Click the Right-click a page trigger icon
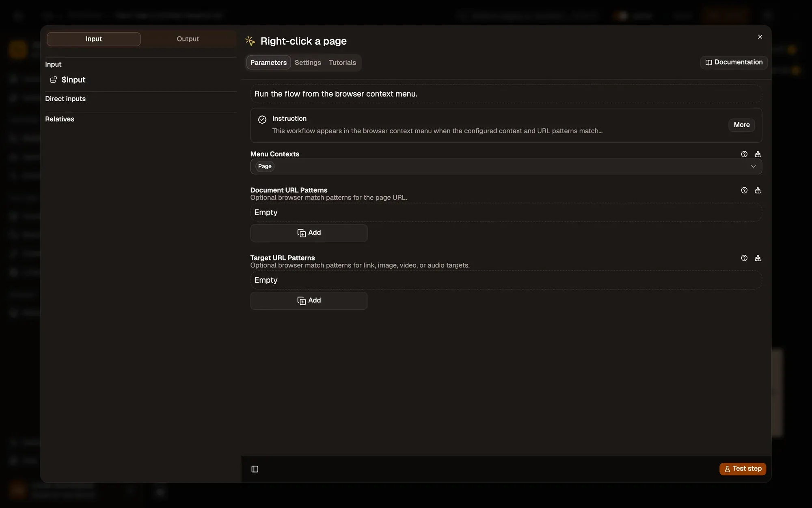This screenshot has height=508, width=812. [x=251, y=41]
